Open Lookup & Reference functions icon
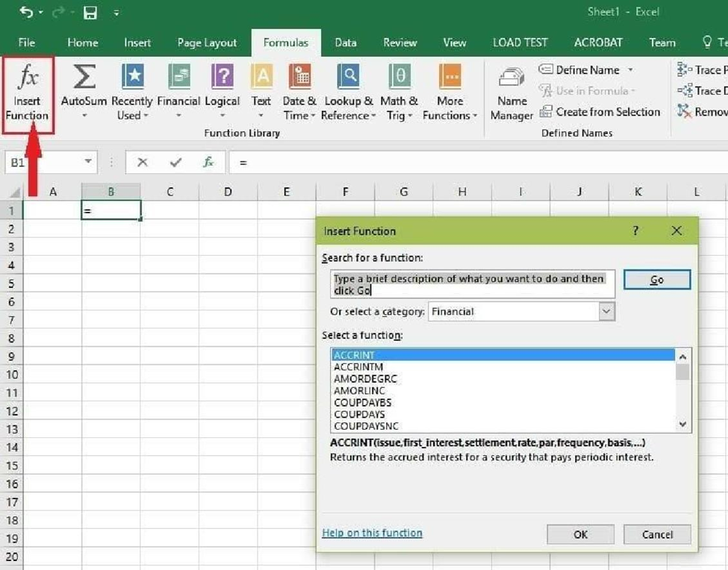 [x=347, y=78]
